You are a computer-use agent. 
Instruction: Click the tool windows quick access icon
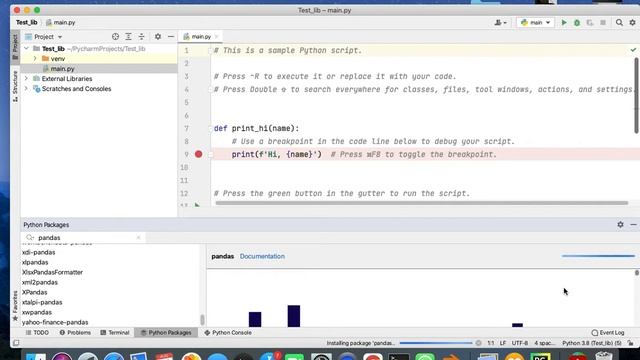16,343
